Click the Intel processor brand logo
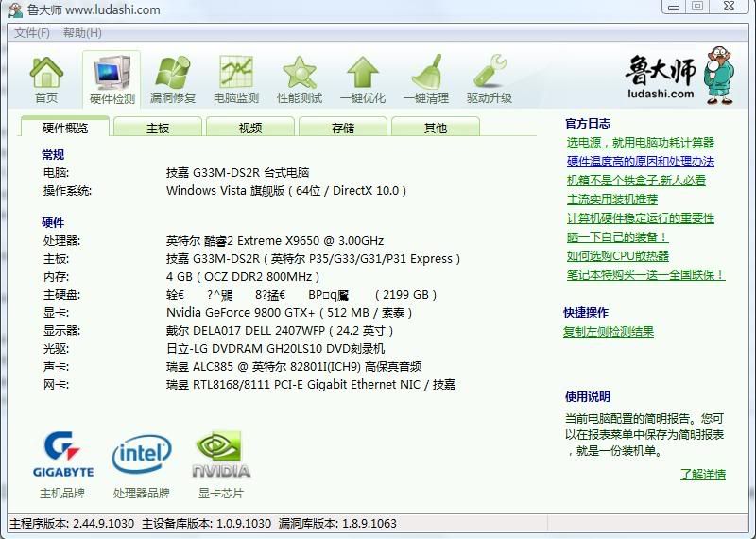 pos(142,454)
